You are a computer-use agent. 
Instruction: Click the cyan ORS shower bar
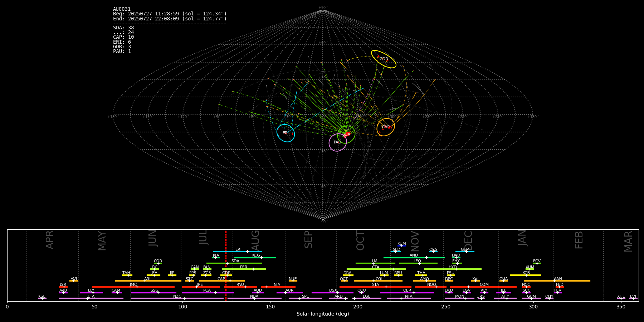coord(433,252)
